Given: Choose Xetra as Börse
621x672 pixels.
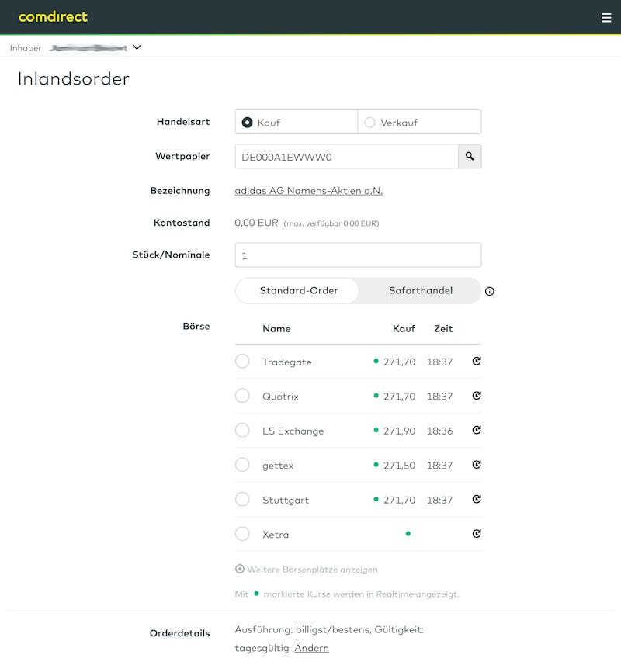Looking at the screenshot, I should pos(242,534).
